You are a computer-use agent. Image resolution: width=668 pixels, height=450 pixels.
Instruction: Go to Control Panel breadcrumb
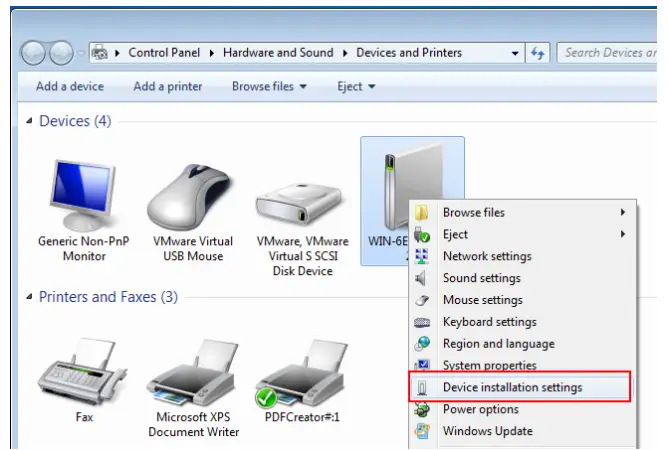164,53
